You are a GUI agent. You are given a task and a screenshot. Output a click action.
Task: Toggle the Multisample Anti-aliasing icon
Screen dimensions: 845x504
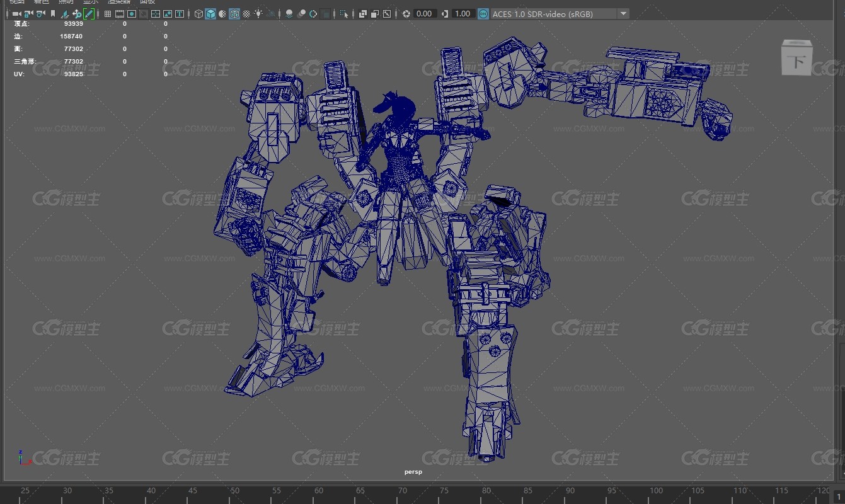313,14
